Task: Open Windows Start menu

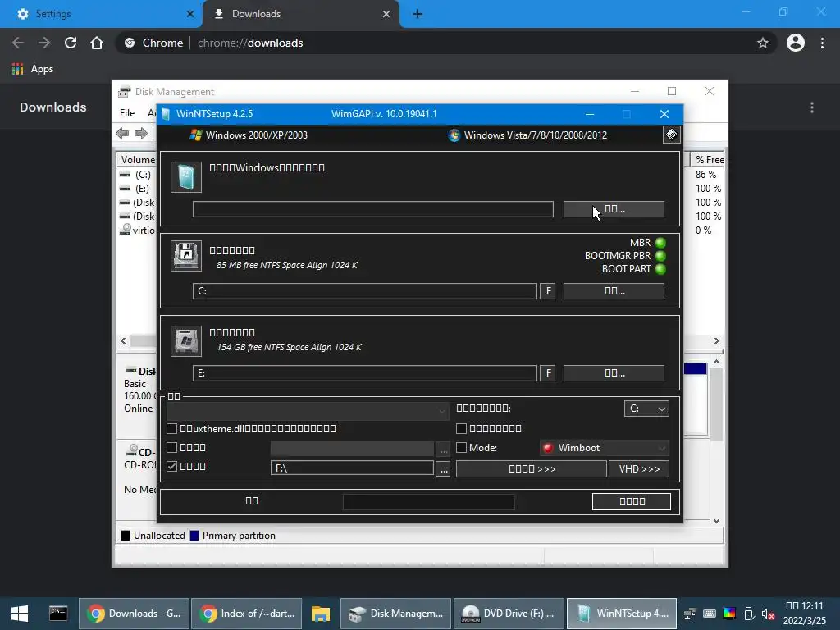Action: pos(20,614)
